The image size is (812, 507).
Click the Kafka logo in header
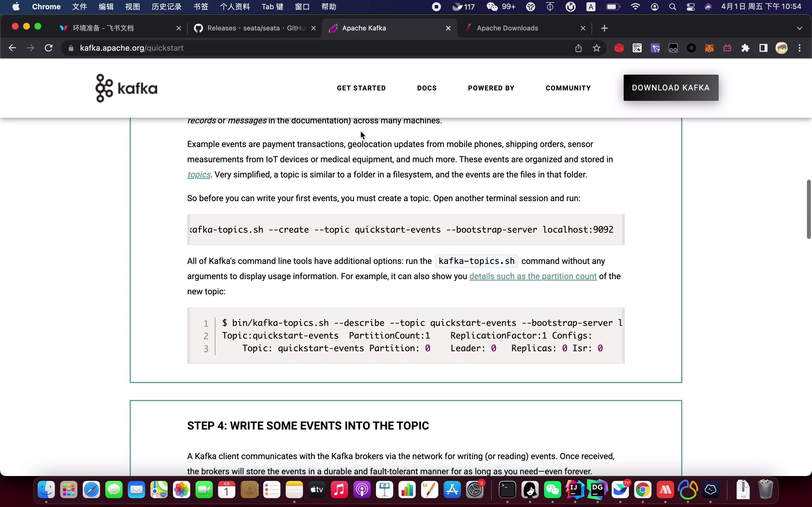point(126,88)
